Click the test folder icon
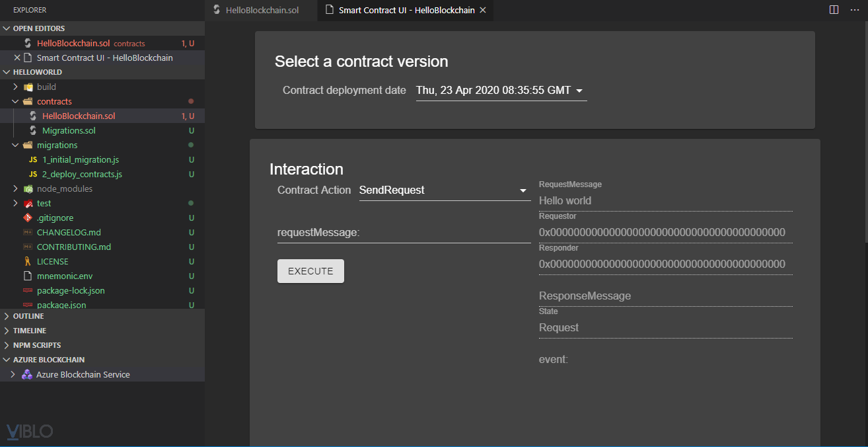 click(x=28, y=203)
